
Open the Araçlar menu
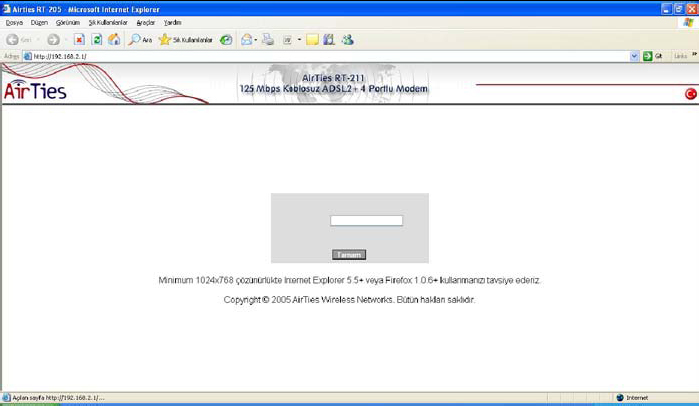coord(146,22)
